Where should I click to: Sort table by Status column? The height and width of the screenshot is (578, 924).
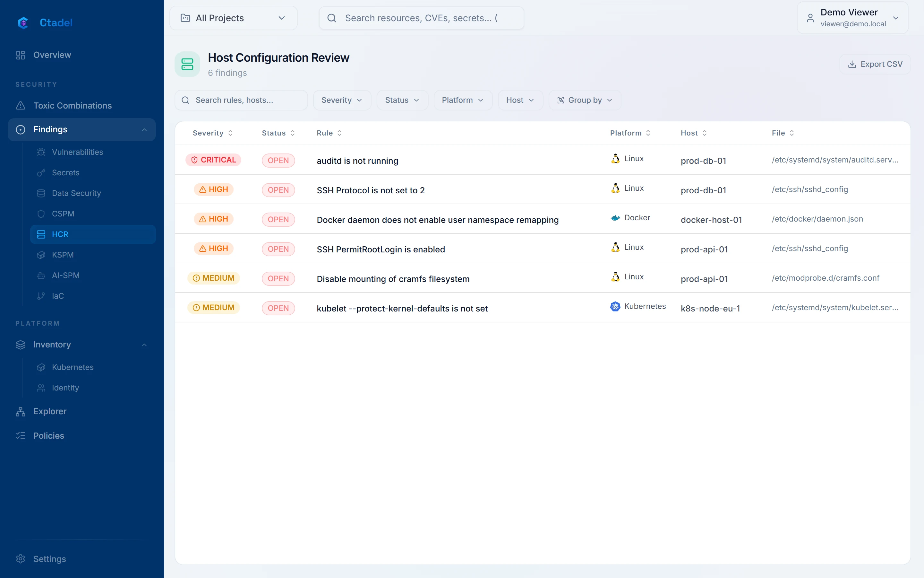(278, 133)
